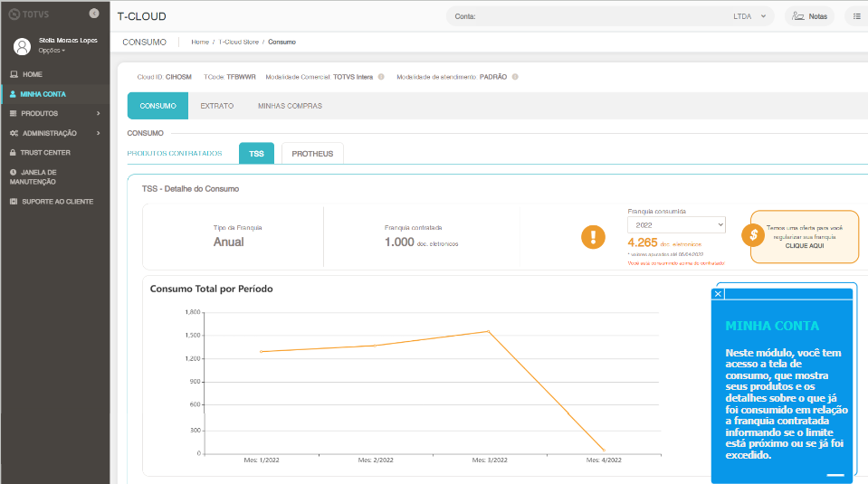Select the TSS product tab
868x484 pixels.
256,153
